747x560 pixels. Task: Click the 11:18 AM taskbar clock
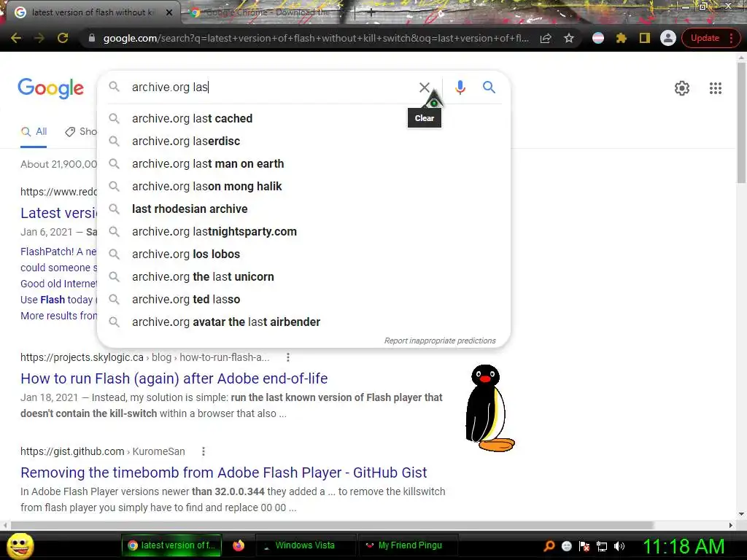tap(684, 546)
